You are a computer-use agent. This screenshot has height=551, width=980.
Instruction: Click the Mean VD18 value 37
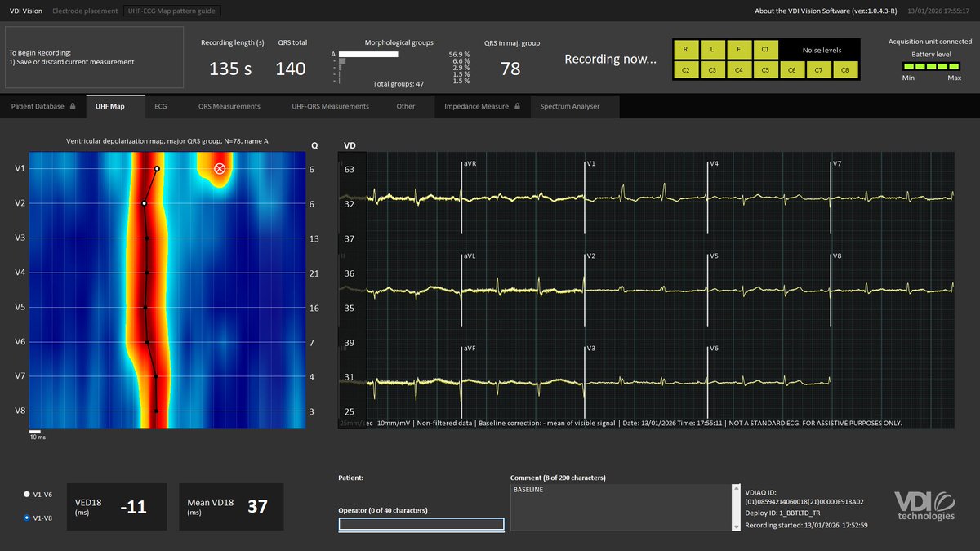(x=257, y=507)
